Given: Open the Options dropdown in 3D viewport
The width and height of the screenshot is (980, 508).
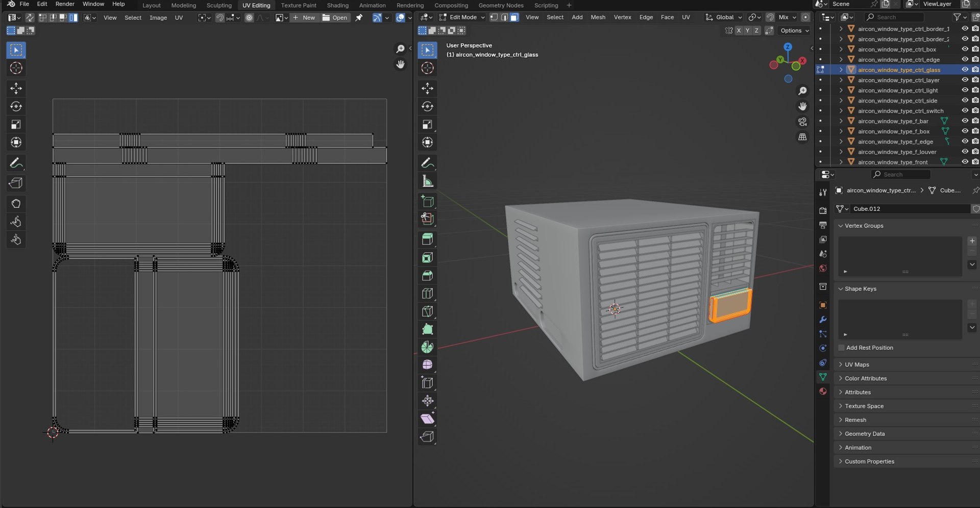Looking at the screenshot, I should 794,31.
